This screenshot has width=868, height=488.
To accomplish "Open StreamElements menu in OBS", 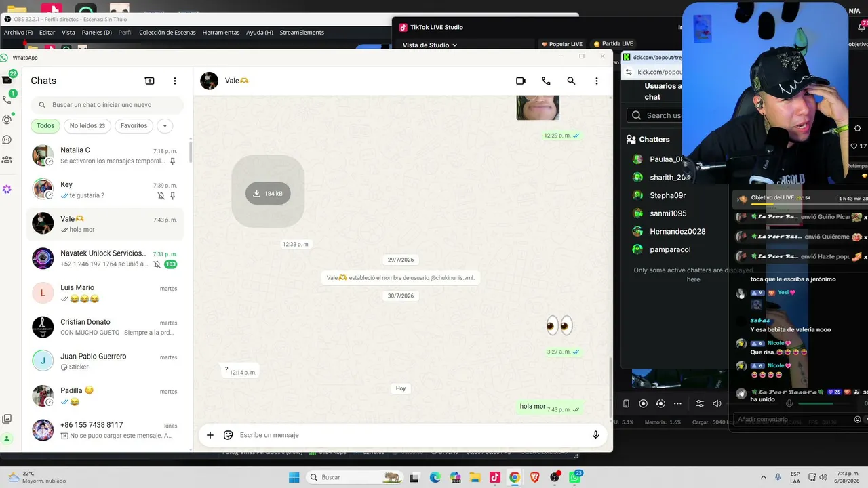I will tap(302, 33).
